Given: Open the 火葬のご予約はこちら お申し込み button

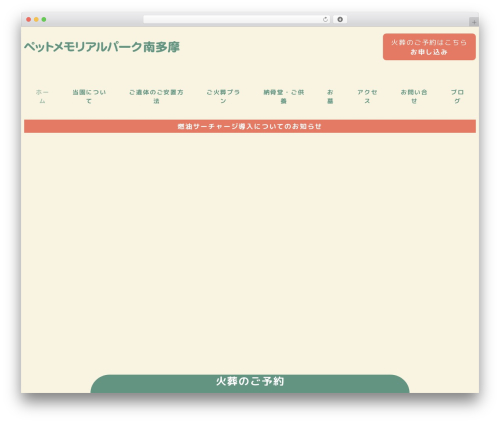Looking at the screenshot, I should coord(429,47).
